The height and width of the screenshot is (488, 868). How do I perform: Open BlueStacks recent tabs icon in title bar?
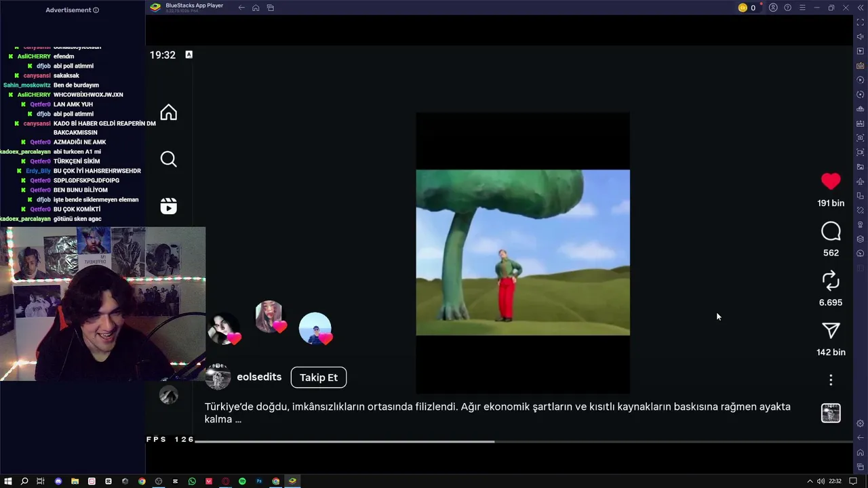270,7
